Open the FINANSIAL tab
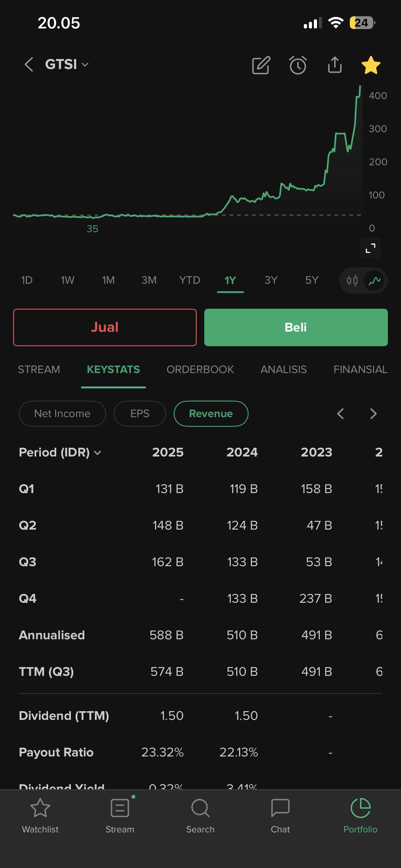401x868 pixels. pyautogui.click(x=360, y=370)
